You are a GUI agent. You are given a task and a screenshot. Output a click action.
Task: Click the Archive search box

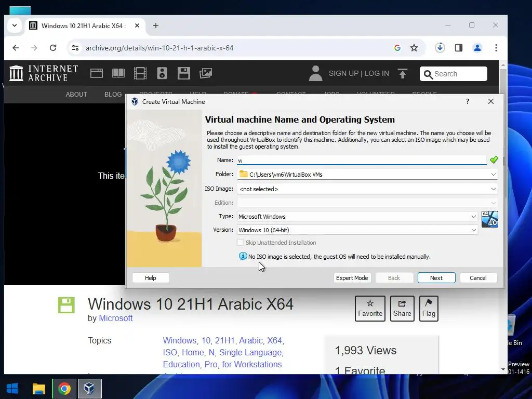[x=453, y=74]
